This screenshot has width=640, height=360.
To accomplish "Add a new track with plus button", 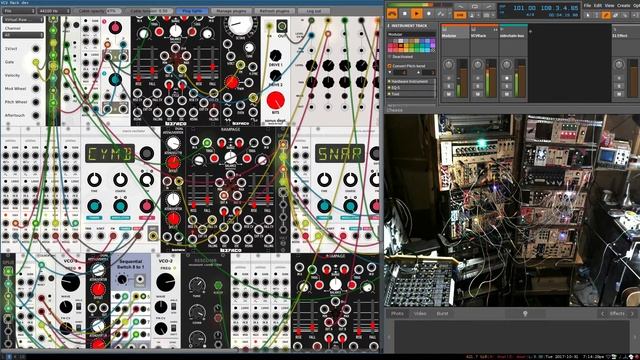I will (x=530, y=31).
